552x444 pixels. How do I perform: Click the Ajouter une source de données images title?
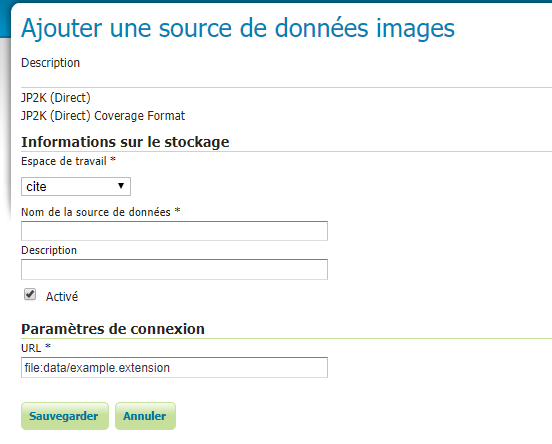tap(238, 28)
